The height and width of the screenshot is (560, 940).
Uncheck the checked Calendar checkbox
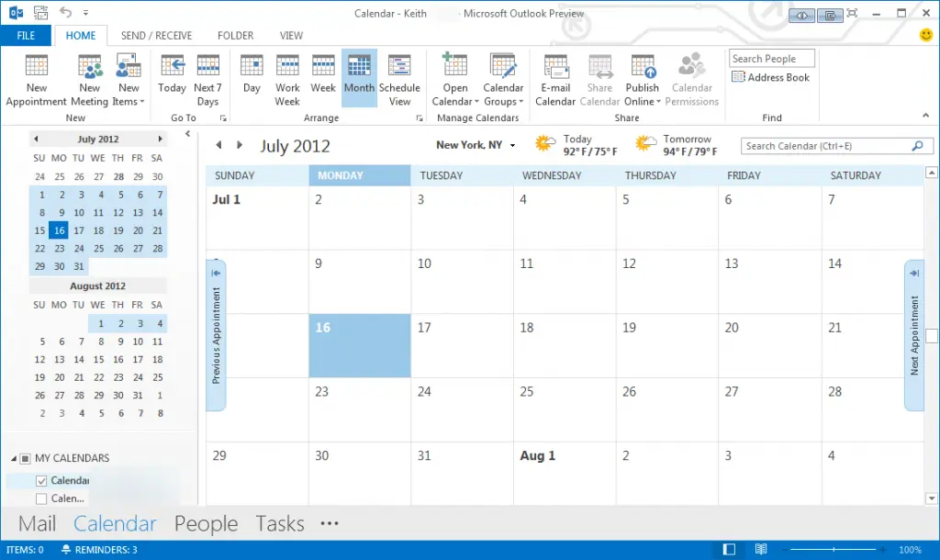(x=41, y=481)
